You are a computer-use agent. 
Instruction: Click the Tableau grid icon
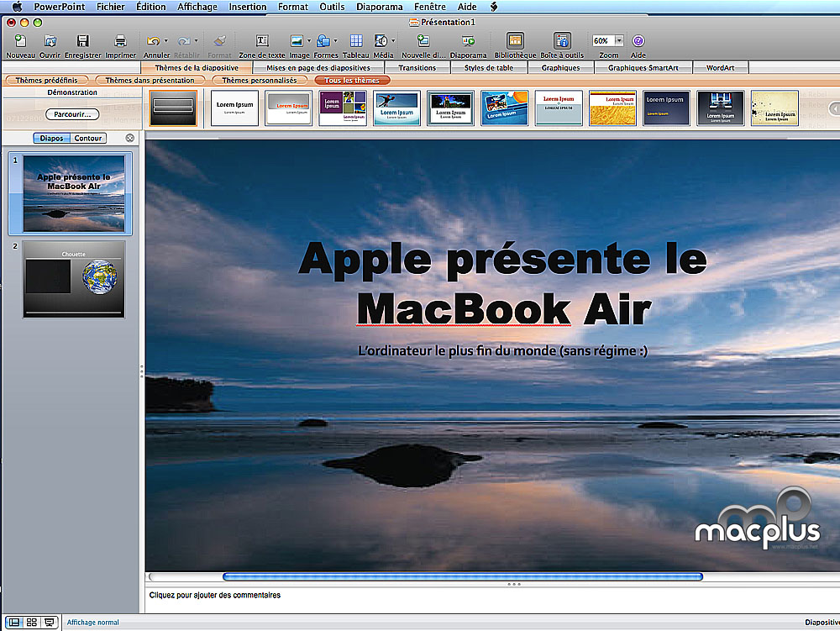pos(356,41)
